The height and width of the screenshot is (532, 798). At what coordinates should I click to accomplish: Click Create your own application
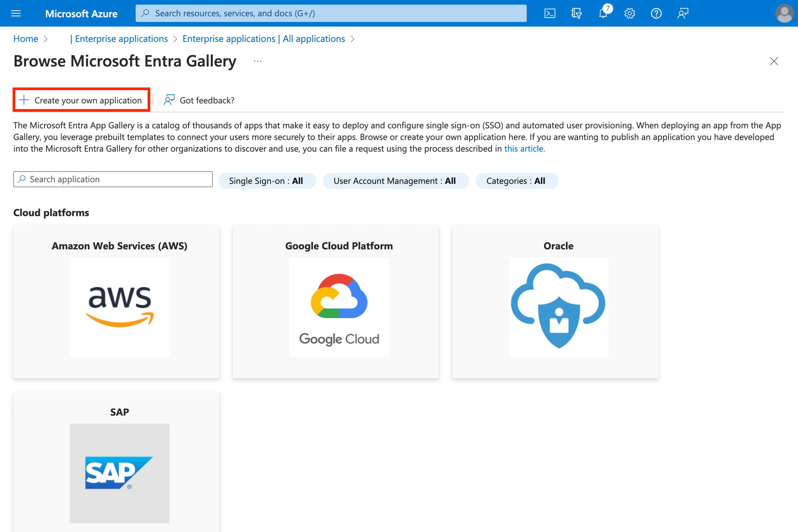[81, 100]
